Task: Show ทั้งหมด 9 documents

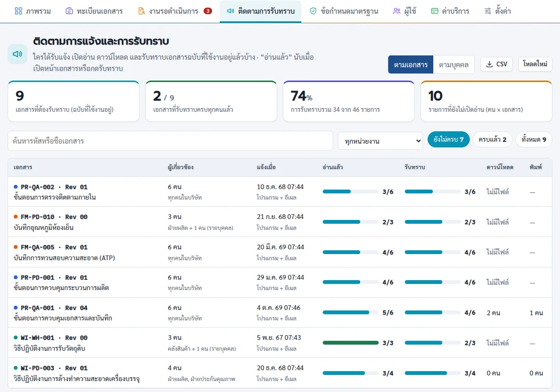Action: [x=533, y=139]
